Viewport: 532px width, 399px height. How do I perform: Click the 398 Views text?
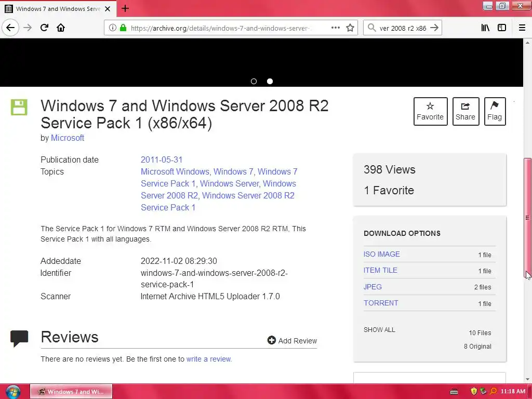point(389,170)
